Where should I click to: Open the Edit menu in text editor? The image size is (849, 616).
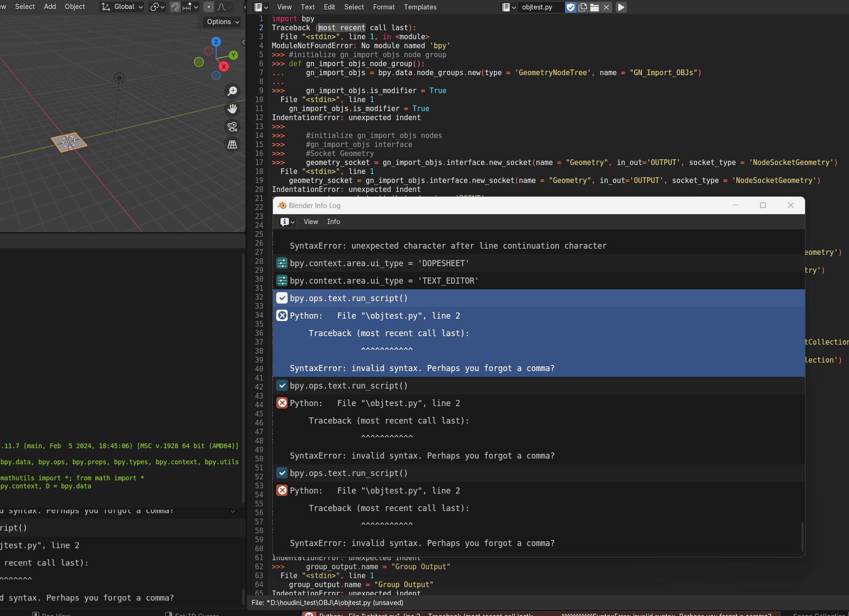[x=329, y=7]
